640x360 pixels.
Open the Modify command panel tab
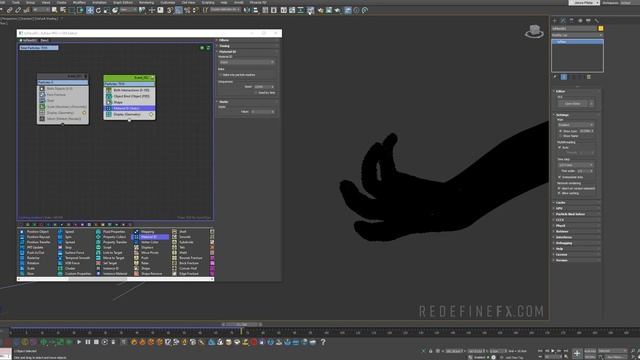tap(563, 20)
